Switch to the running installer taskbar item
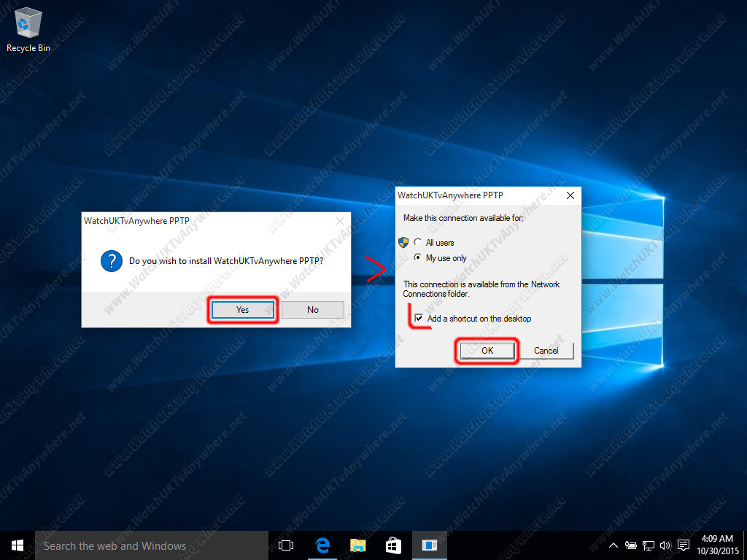 coord(429,545)
